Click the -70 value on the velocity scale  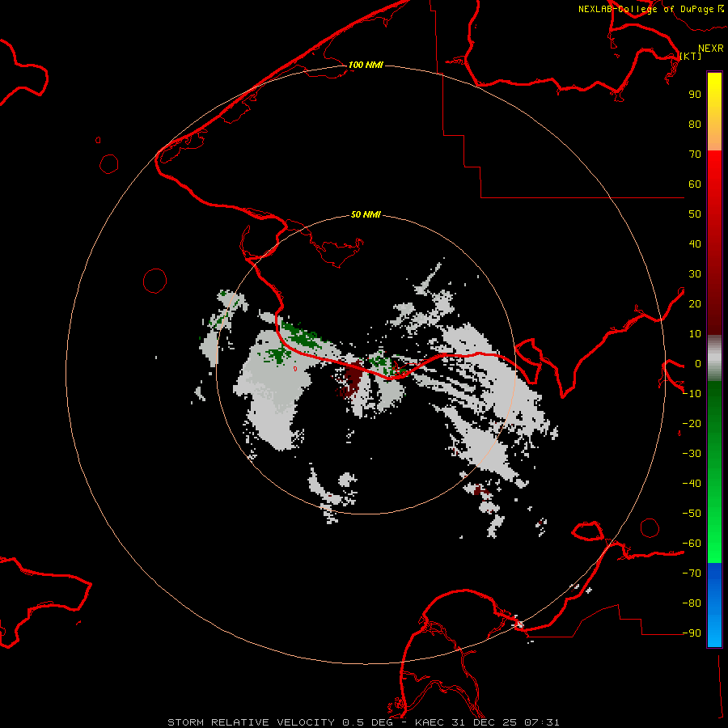[692, 574]
